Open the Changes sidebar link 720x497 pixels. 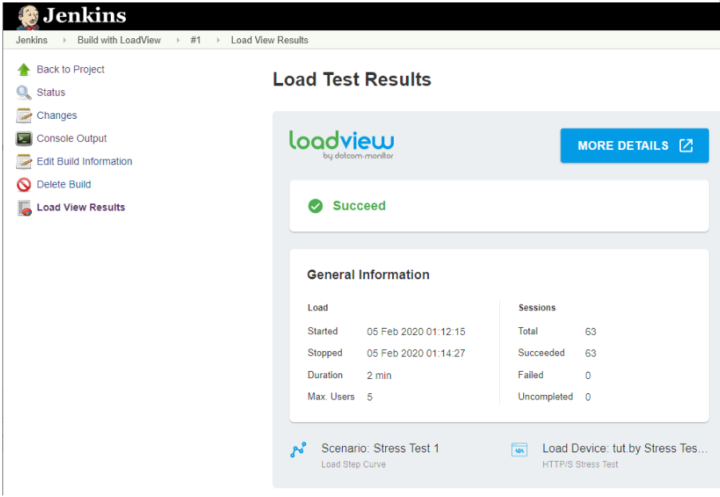tap(57, 115)
